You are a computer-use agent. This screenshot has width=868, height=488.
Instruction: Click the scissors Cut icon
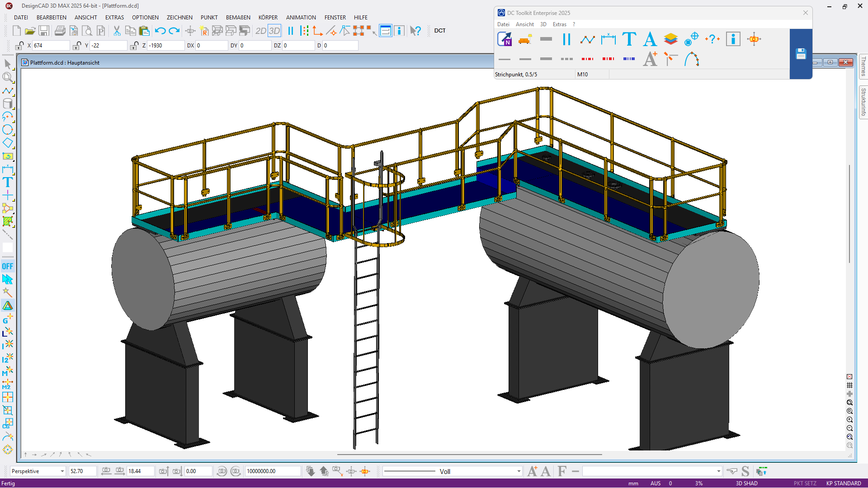(117, 31)
